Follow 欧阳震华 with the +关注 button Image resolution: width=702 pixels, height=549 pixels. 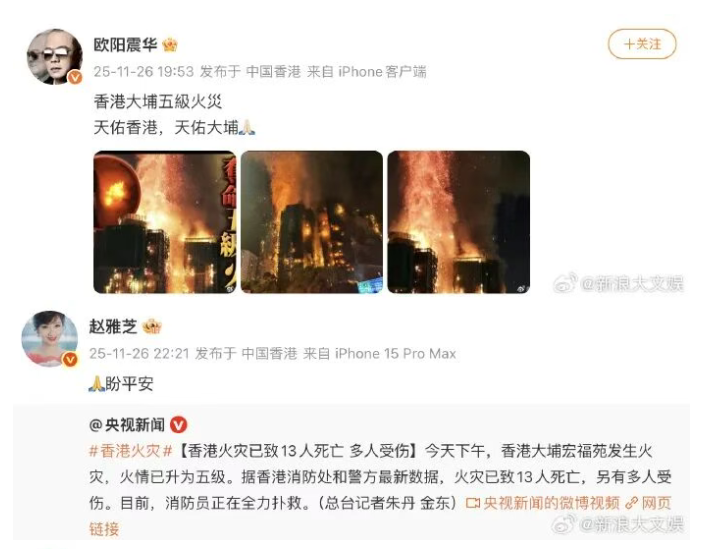coord(642,44)
